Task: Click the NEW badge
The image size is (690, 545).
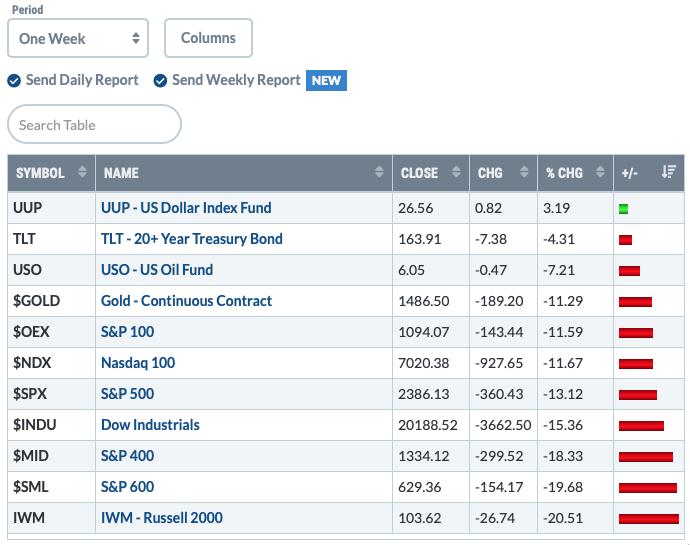Action: point(326,81)
